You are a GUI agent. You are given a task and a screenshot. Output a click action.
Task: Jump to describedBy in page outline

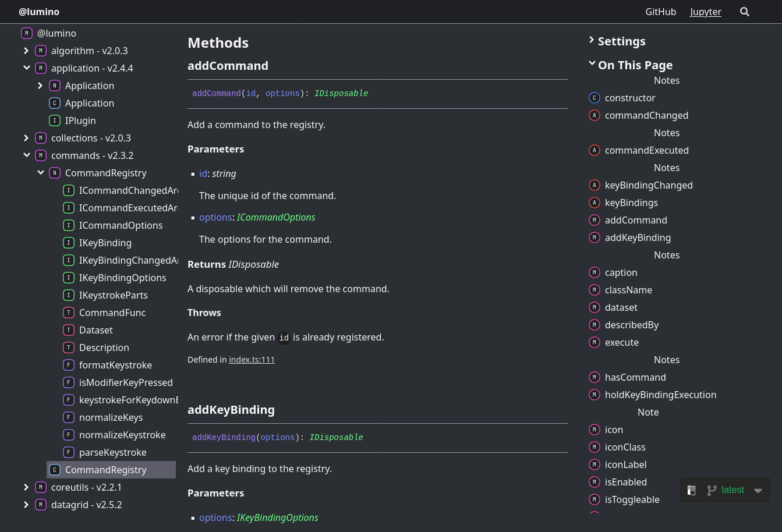click(x=632, y=325)
